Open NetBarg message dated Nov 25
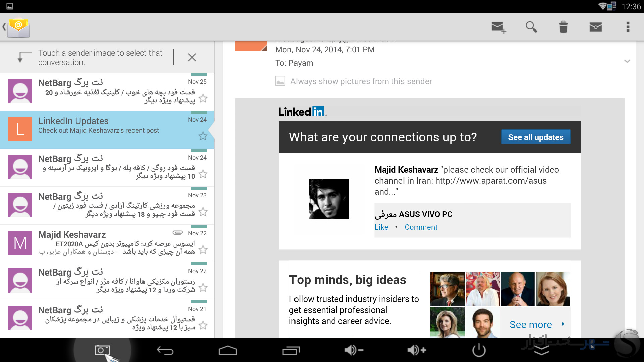644x362 pixels. 107,92
